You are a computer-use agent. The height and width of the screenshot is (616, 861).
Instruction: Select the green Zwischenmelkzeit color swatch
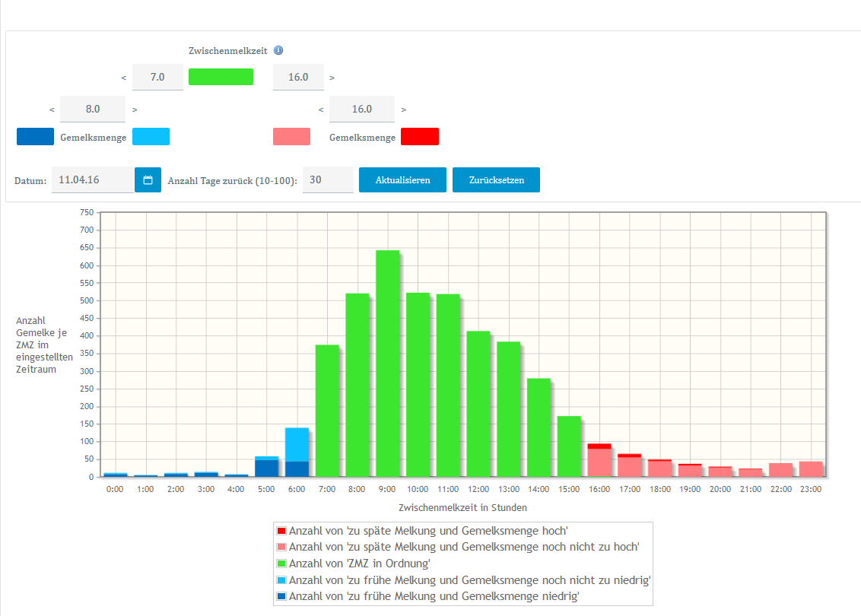pos(221,77)
